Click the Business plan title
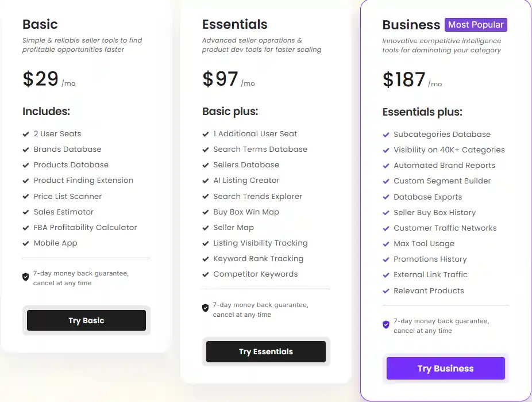The width and height of the screenshot is (532, 402). pos(411,25)
